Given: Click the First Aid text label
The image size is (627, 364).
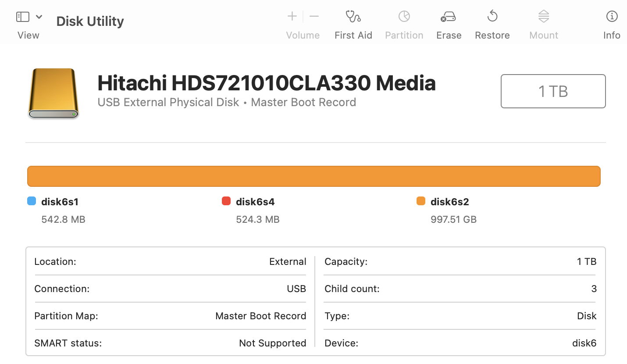Looking at the screenshot, I should tap(353, 36).
